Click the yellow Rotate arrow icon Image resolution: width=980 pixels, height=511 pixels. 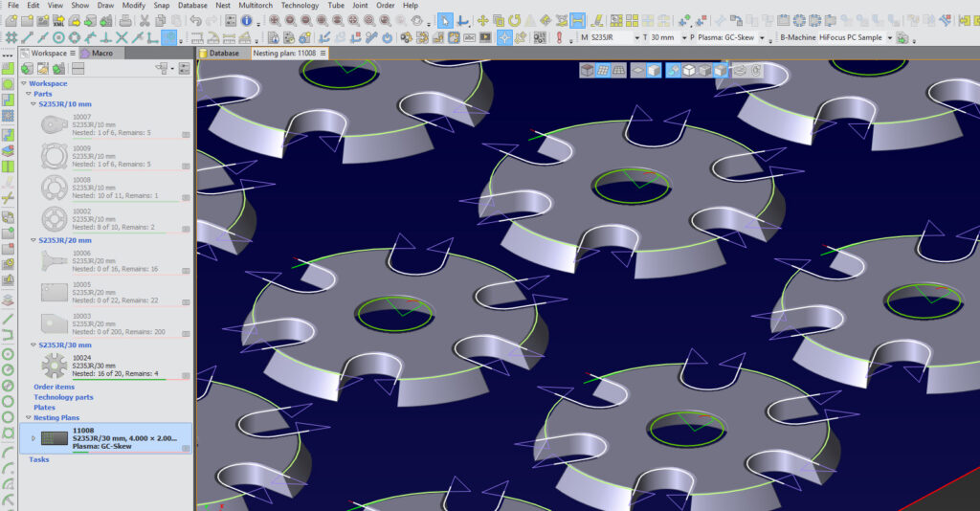click(514, 21)
